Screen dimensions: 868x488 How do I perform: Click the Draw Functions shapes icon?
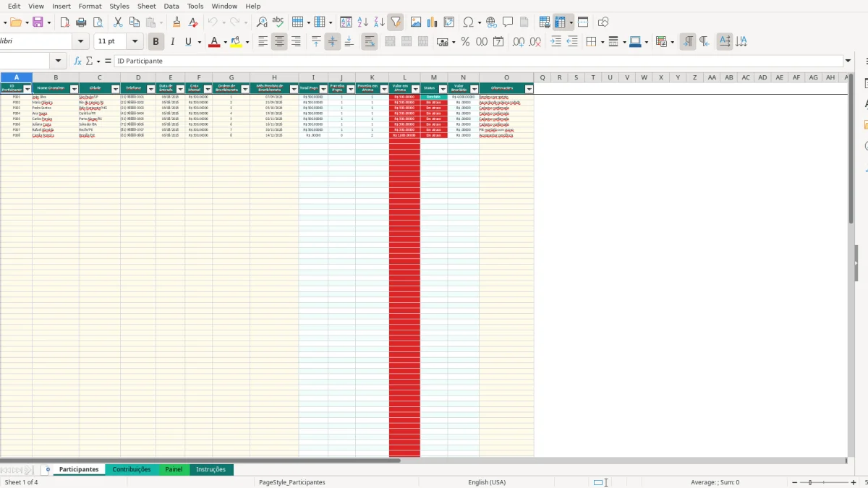pyautogui.click(x=603, y=22)
